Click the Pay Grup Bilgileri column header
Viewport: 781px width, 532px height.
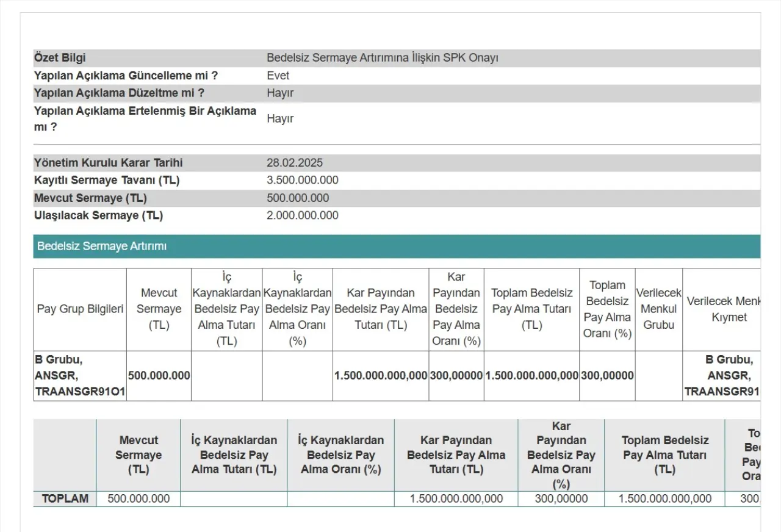coord(80,309)
